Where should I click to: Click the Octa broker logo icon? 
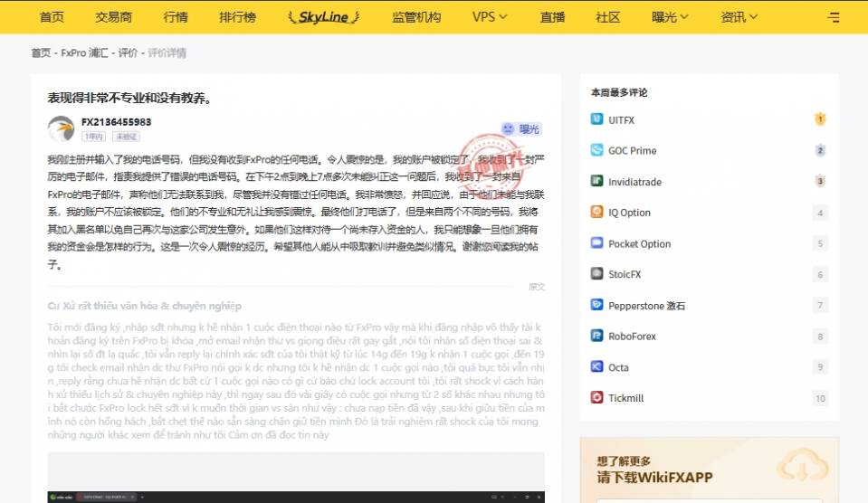coord(596,366)
